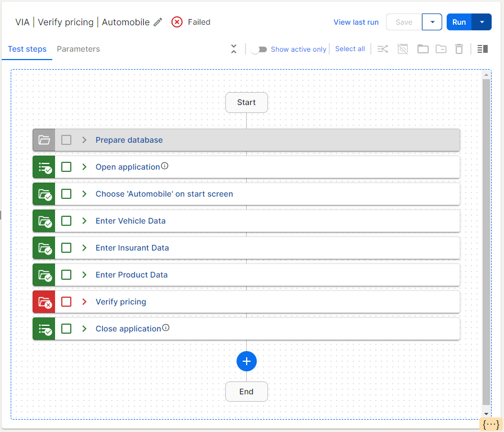This screenshot has height=432, width=504.
Task: Click the pencil icon to rename test
Action: click(x=158, y=22)
